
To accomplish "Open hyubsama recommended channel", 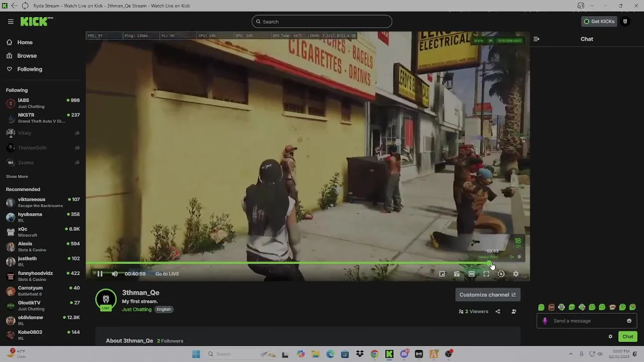I will point(43,217).
